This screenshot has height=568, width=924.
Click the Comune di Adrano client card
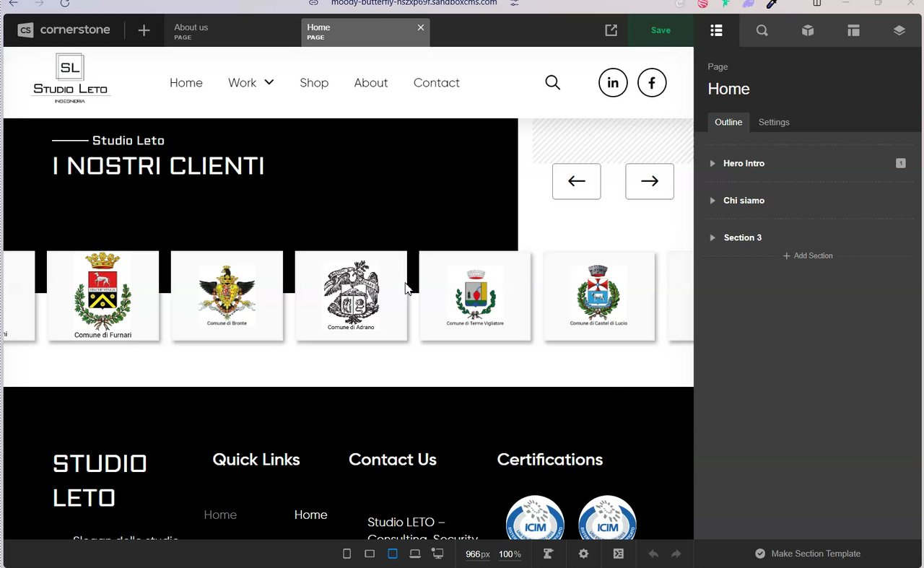point(351,296)
